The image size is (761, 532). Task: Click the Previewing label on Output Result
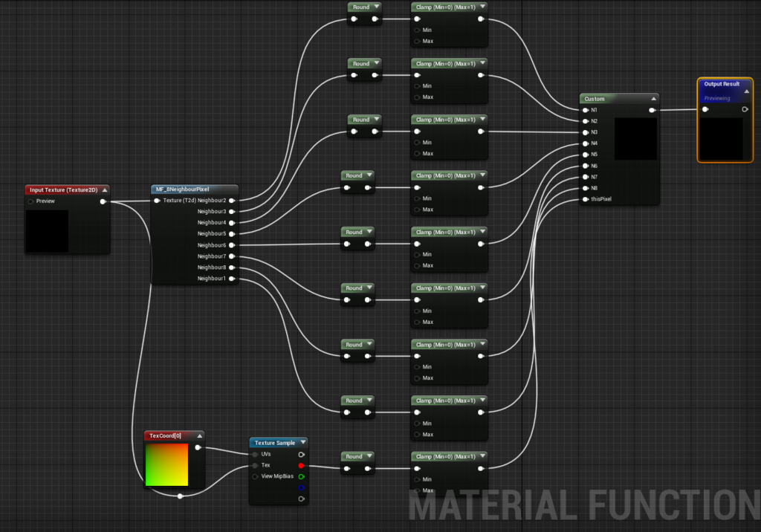pos(717,99)
